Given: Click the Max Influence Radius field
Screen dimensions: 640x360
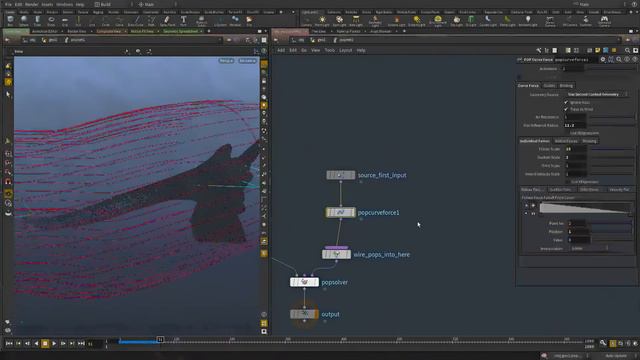Looking at the screenshot, I should click(x=575, y=125).
